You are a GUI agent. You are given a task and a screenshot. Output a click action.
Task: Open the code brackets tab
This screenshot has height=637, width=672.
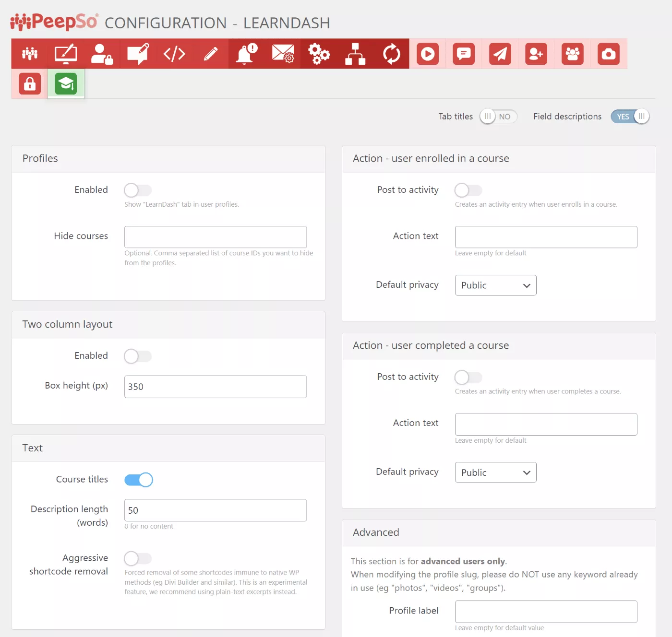point(174,54)
